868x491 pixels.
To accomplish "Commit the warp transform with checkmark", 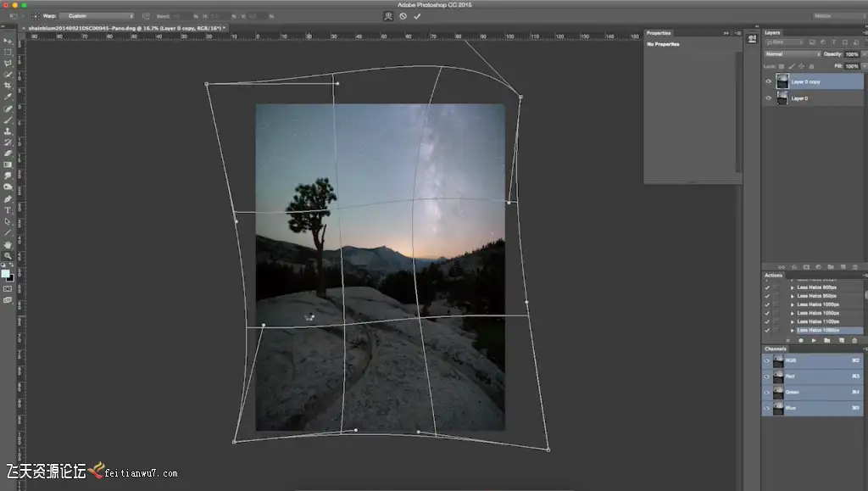I will click(417, 16).
